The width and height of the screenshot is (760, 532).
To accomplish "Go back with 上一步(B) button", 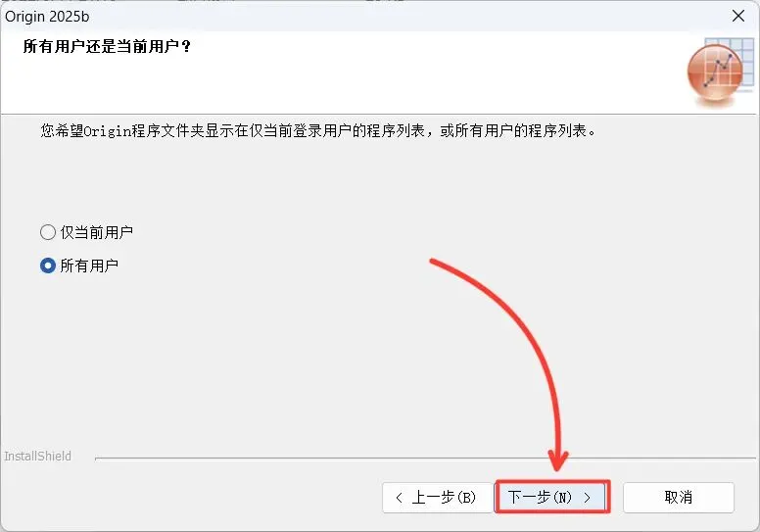I will coord(437,498).
